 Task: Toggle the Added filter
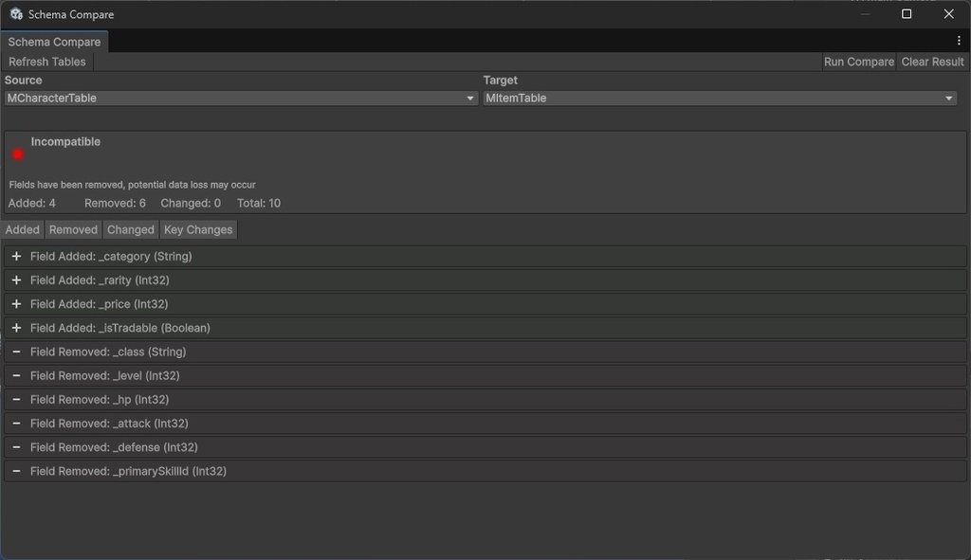pyautogui.click(x=23, y=229)
